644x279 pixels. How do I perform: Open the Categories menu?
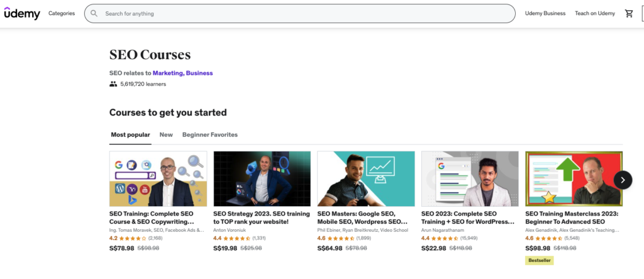tap(62, 14)
